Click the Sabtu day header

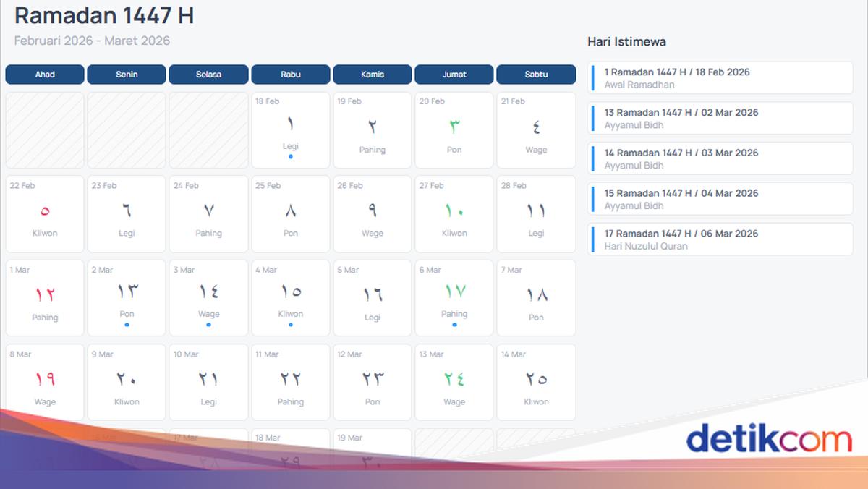[536, 75]
